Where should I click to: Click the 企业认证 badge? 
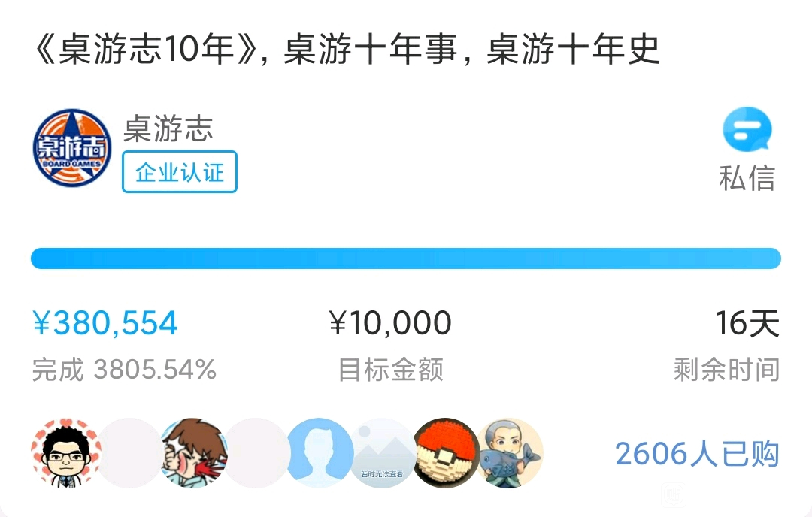180,172
